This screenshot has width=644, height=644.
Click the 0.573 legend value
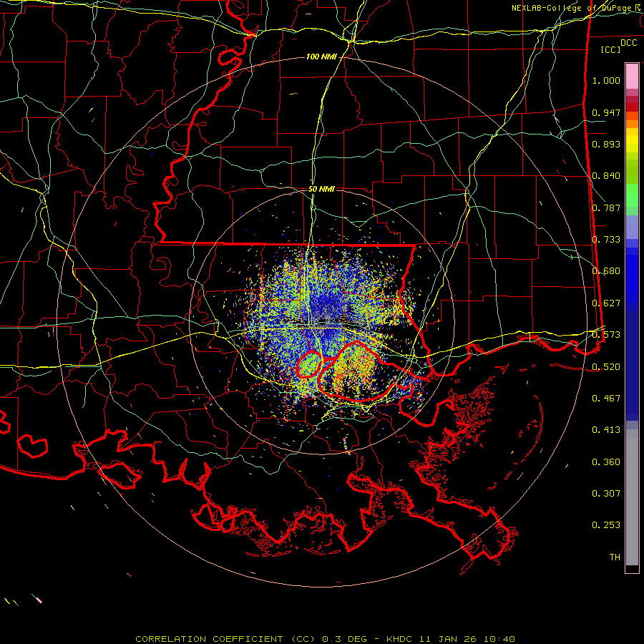coord(606,335)
